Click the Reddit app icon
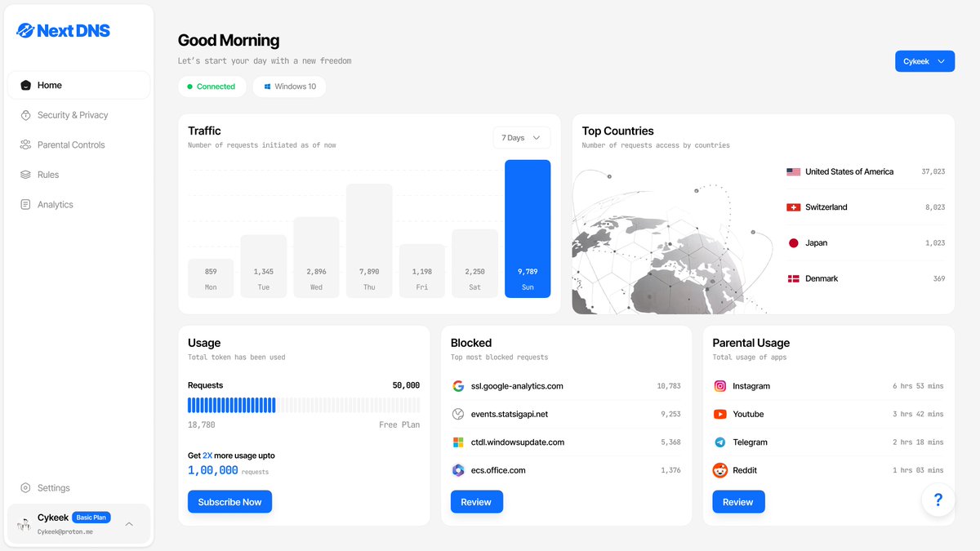 click(719, 470)
